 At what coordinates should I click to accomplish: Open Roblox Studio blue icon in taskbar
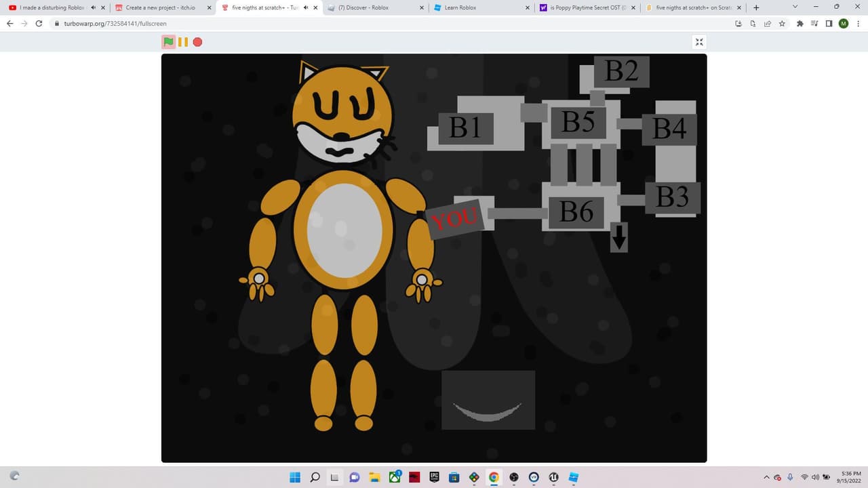[x=574, y=477]
